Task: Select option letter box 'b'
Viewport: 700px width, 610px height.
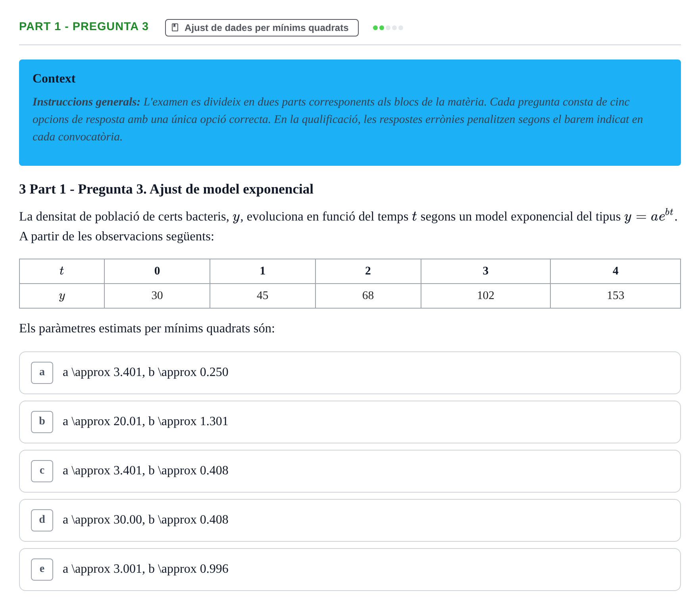Action: click(x=42, y=422)
